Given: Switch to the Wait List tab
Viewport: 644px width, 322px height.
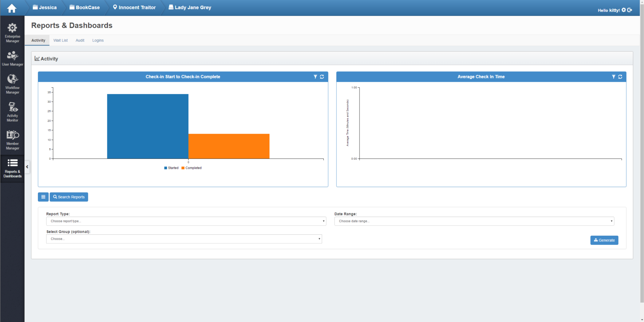Looking at the screenshot, I should (60, 40).
